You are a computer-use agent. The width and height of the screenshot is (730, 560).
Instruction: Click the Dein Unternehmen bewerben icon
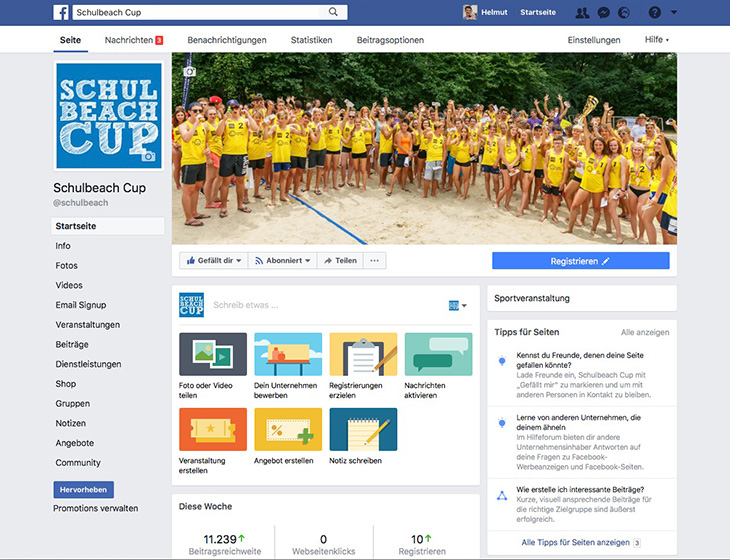tap(288, 354)
